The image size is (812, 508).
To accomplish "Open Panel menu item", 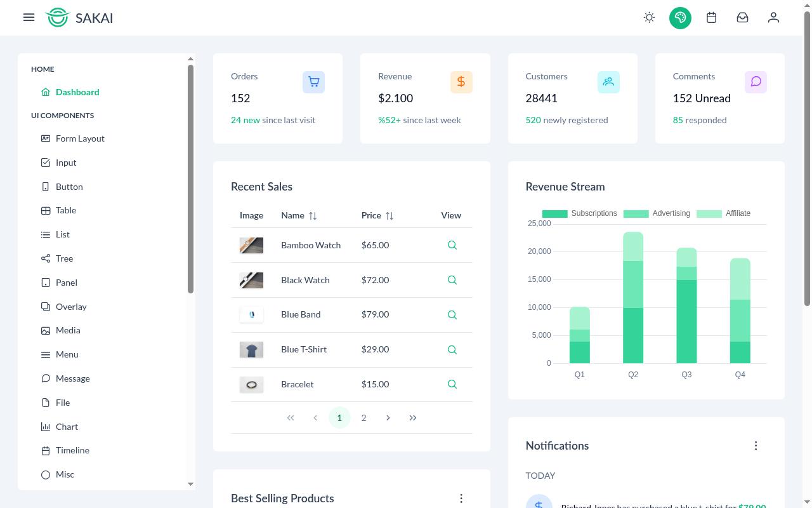I will click(x=107, y=283).
